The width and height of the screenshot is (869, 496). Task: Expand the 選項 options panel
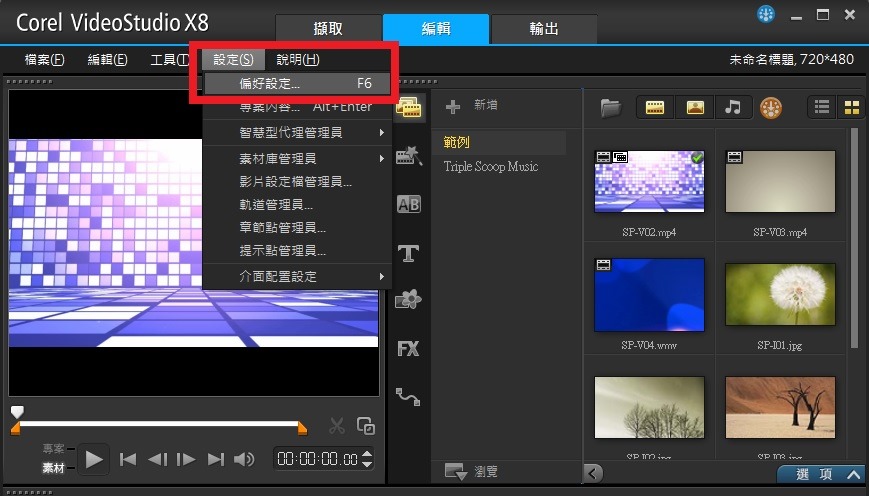click(x=828, y=473)
